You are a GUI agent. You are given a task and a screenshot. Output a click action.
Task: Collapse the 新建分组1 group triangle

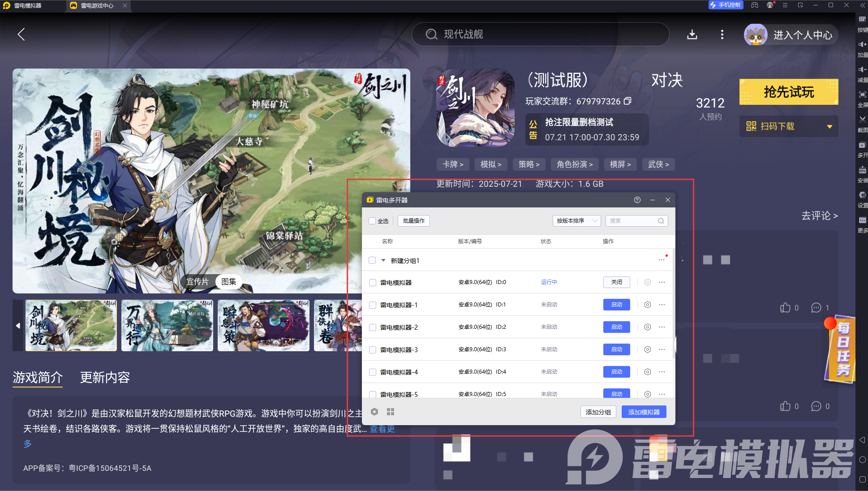383,260
